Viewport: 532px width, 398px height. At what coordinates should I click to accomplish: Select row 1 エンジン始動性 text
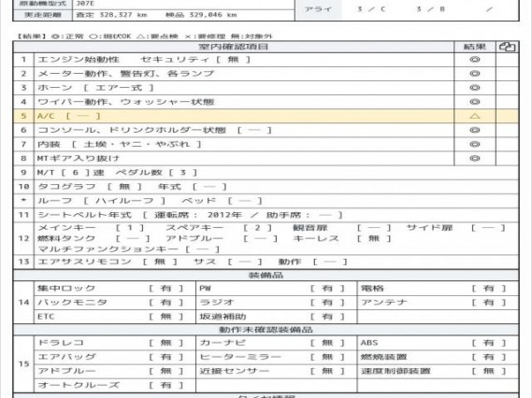coord(79,60)
